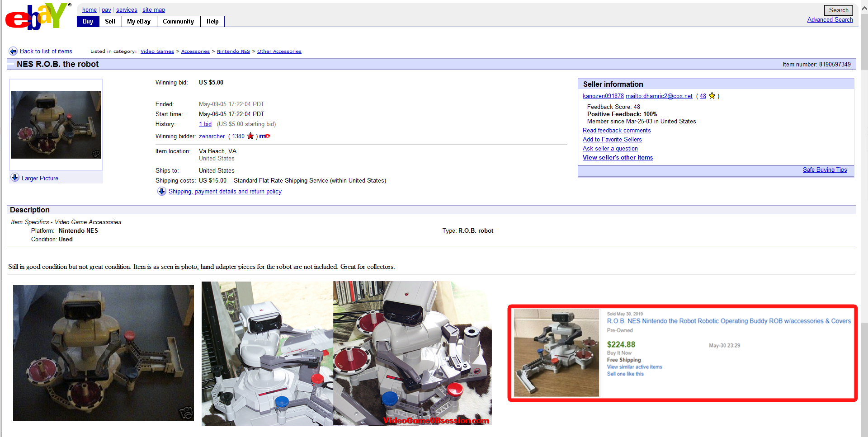Open the Nintendo NES category breadcrumb
The width and height of the screenshot is (868, 437).
(x=233, y=52)
